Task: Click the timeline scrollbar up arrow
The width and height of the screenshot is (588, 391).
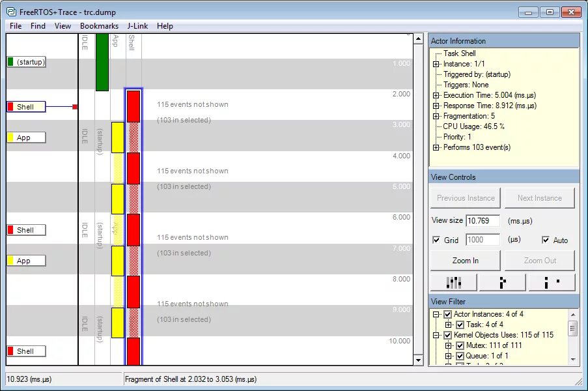Action: point(419,38)
